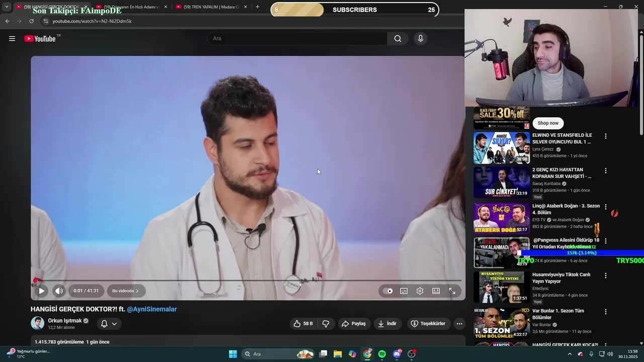This screenshot has height=362, width=644.
Task: Open the Savaş Kurtbaba channel name
Action: click(x=546, y=184)
